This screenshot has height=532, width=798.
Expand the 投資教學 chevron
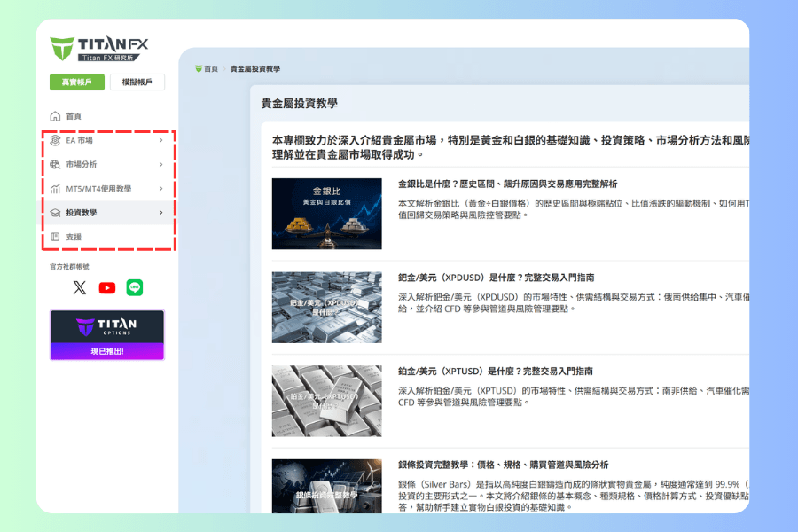coord(160,213)
